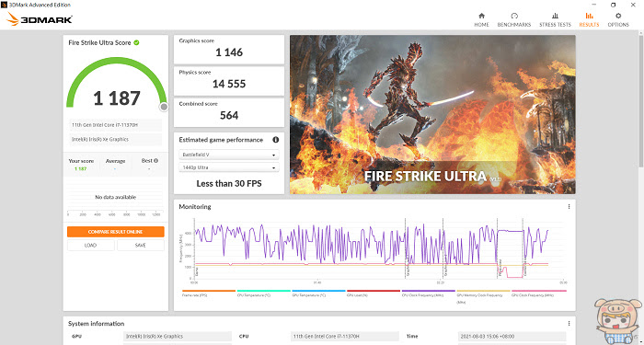Click Compare Result Online button
This screenshot has height=345, width=644.
tap(116, 232)
